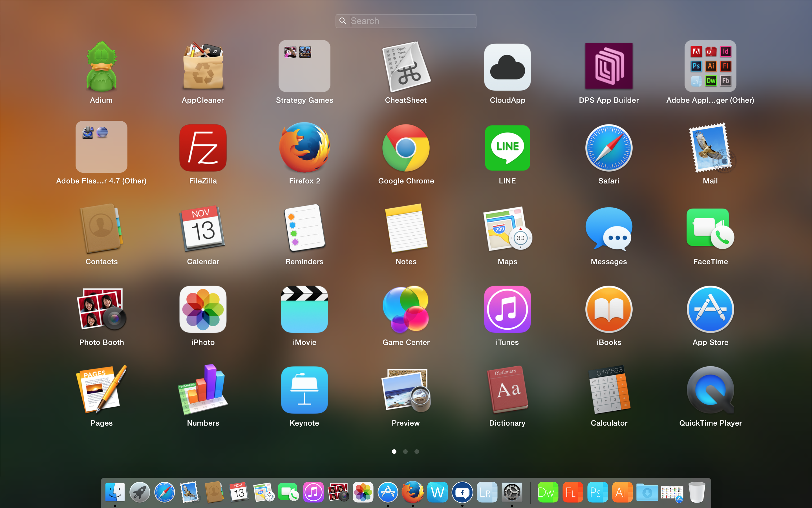Open Game Center
The height and width of the screenshot is (508, 812).
406,309
